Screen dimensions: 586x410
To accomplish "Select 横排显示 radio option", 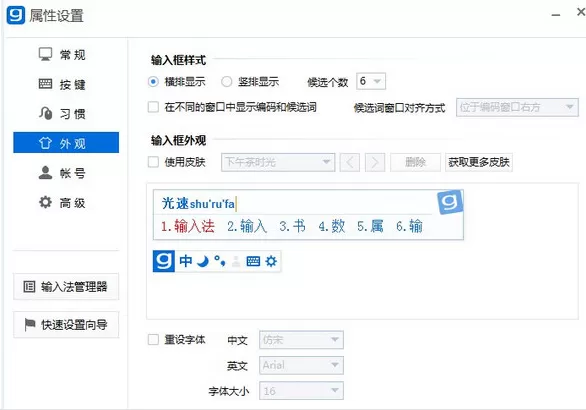I will pos(153,81).
